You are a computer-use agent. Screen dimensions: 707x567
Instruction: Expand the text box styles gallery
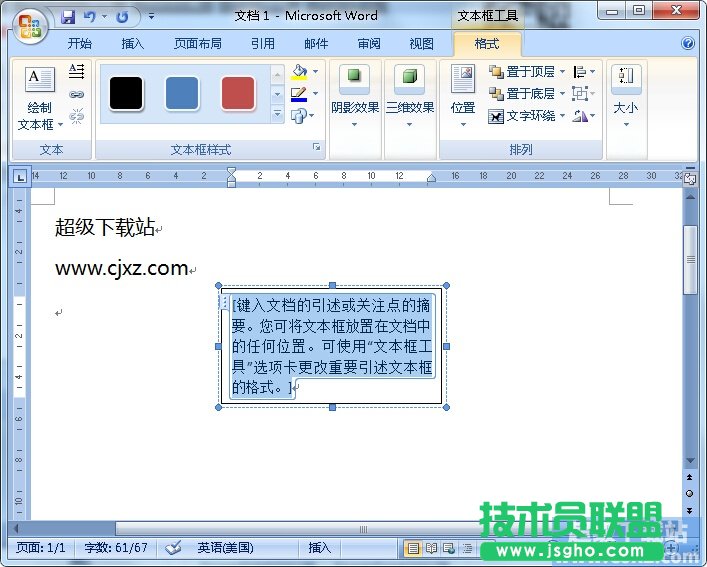[277, 113]
